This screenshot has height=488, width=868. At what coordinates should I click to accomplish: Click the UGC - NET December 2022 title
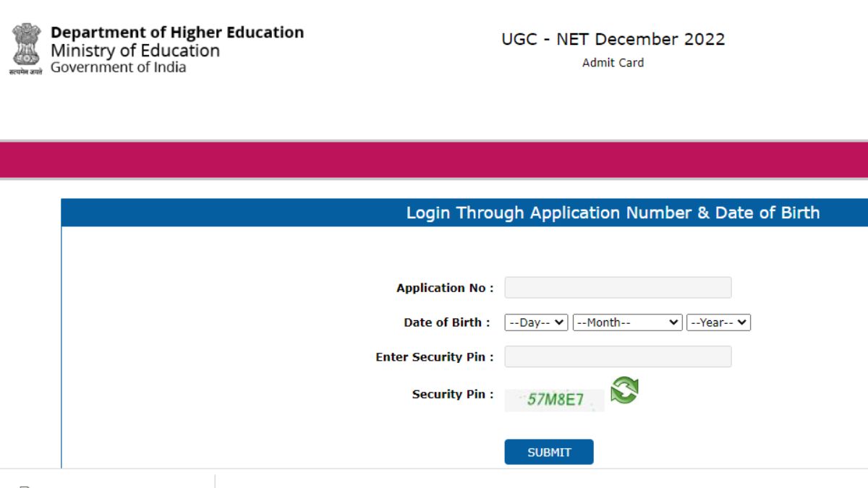(x=613, y=39)
